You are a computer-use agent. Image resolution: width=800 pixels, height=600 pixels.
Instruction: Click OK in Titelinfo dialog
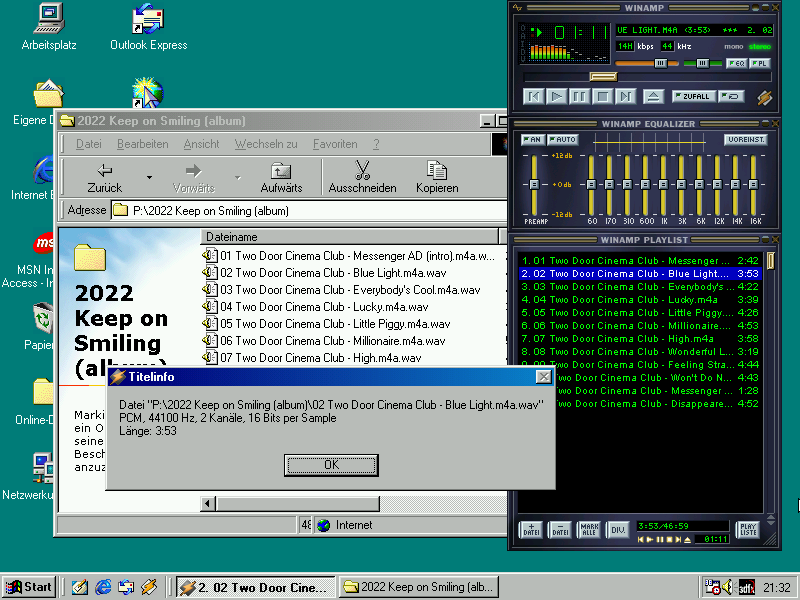click(331, 465)
